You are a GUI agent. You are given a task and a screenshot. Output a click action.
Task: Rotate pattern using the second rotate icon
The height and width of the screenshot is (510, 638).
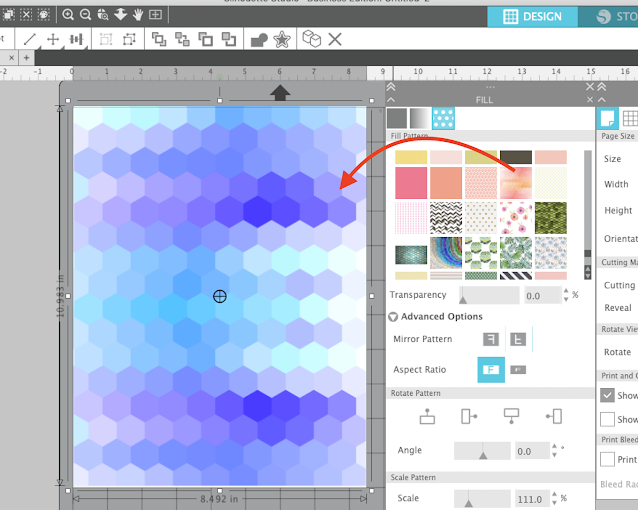tap(469, 416)
